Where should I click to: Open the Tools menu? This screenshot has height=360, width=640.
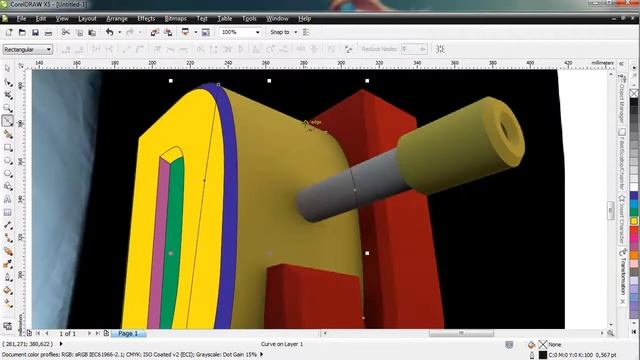click(x=249, y=19)
